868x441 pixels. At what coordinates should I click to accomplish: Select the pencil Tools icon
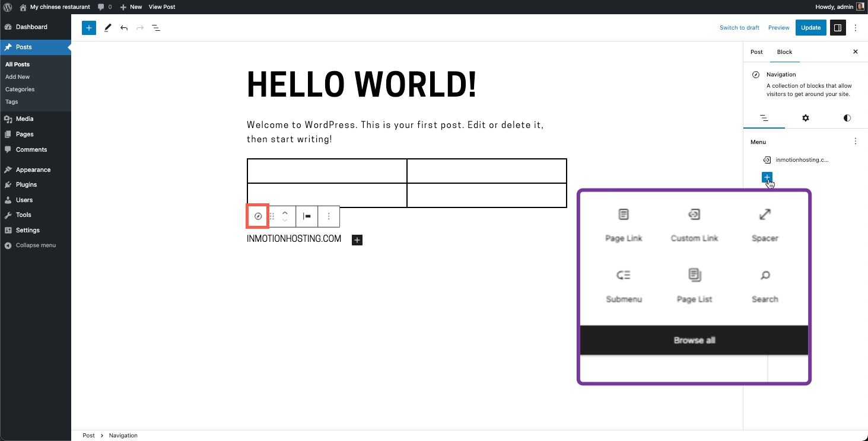[x=107, y=28]
